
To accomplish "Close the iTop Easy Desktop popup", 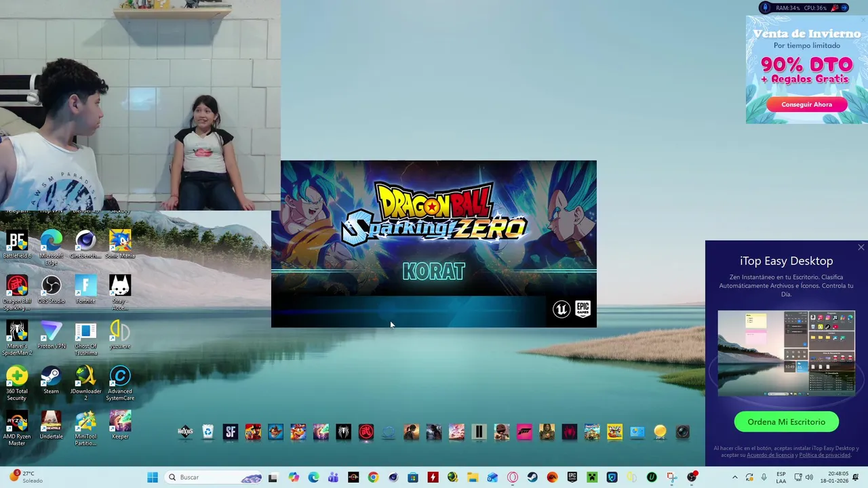I will pos(861,247).
